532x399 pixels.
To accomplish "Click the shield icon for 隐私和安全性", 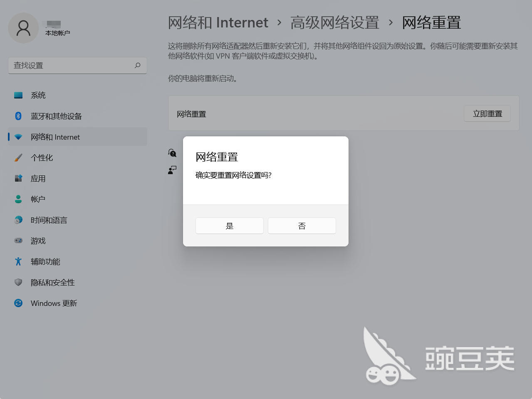I will pyautogui.click(x=18, y=282).
